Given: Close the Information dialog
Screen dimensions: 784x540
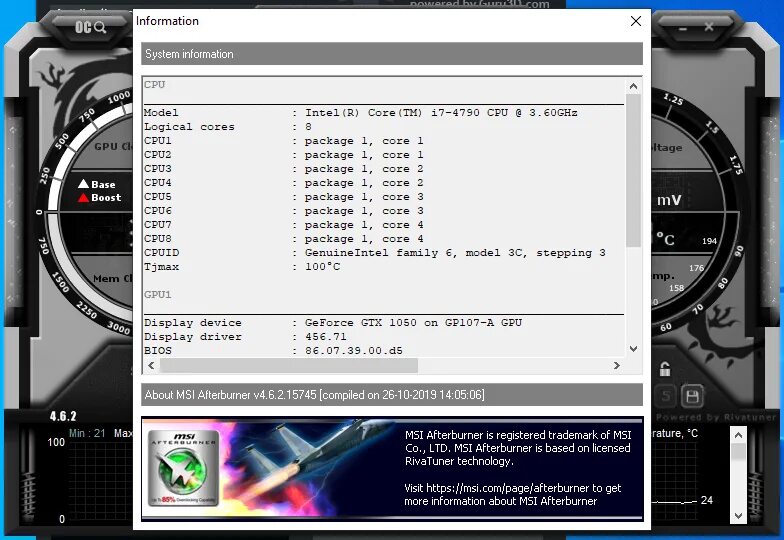Looking at the screenshot, I should click(x=636, y=21).
